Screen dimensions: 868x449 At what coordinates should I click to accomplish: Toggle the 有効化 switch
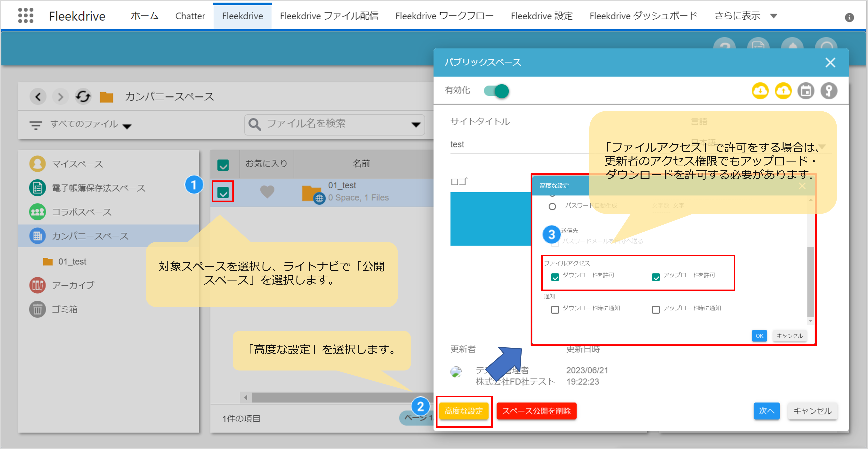point(496,91)
